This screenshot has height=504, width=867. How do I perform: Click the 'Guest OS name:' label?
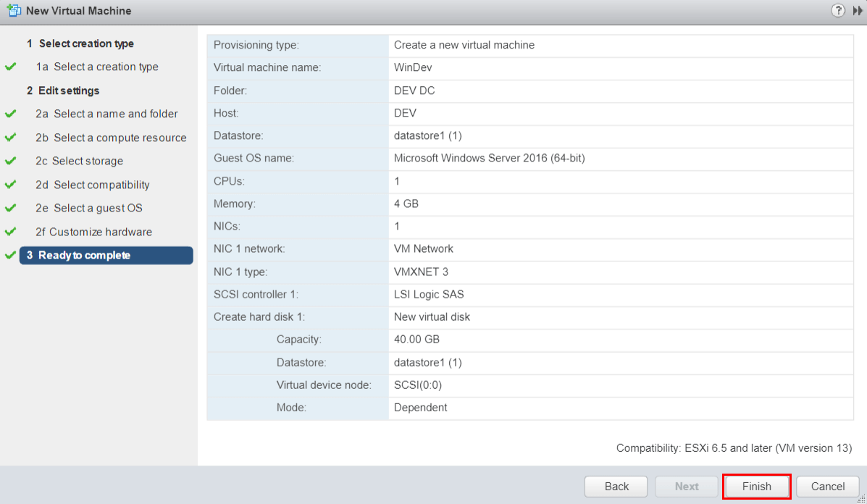tap(254, 159)
